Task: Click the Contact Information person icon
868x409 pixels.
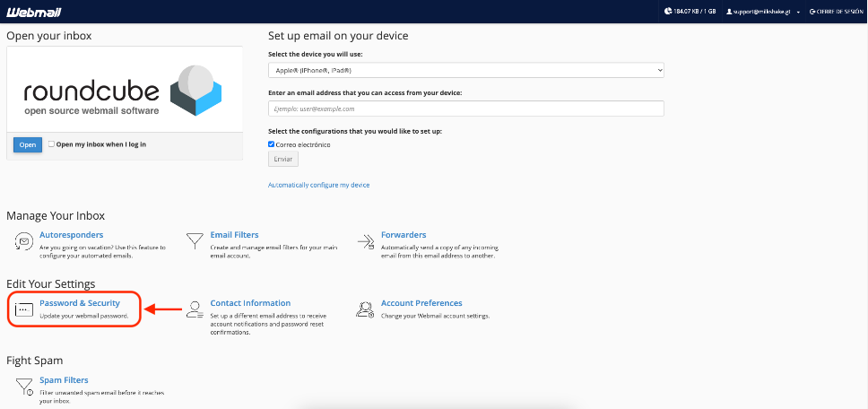Action: coord(195,309)
